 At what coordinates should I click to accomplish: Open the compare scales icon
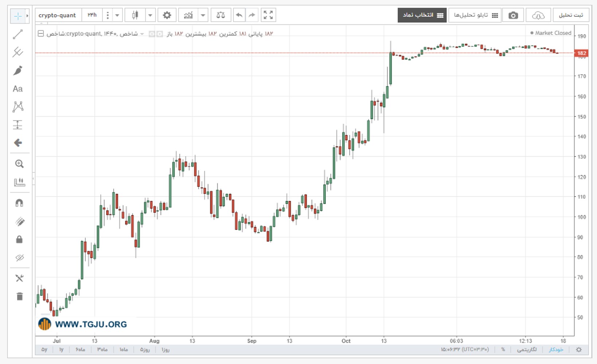coord(221,15)
